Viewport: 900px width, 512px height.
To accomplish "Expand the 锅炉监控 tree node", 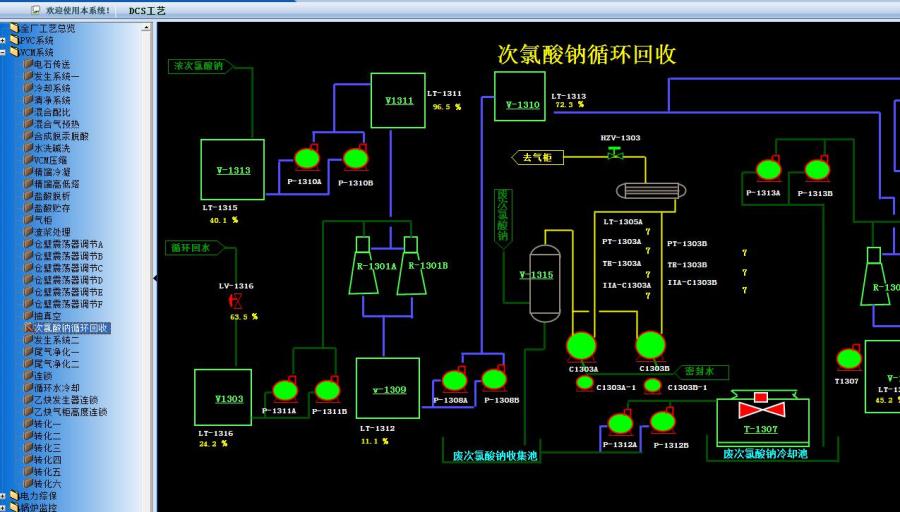I will [x=3, y=508].
